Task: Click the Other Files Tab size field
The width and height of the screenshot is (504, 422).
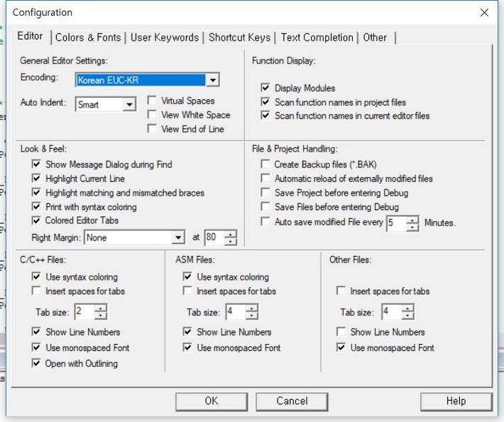Action: click(392, 312)
